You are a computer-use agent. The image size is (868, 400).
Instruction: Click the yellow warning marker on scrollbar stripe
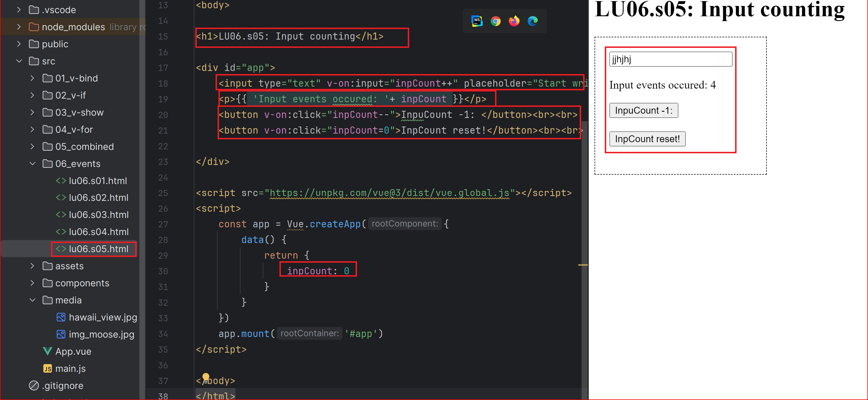click(x=583, y=265)
